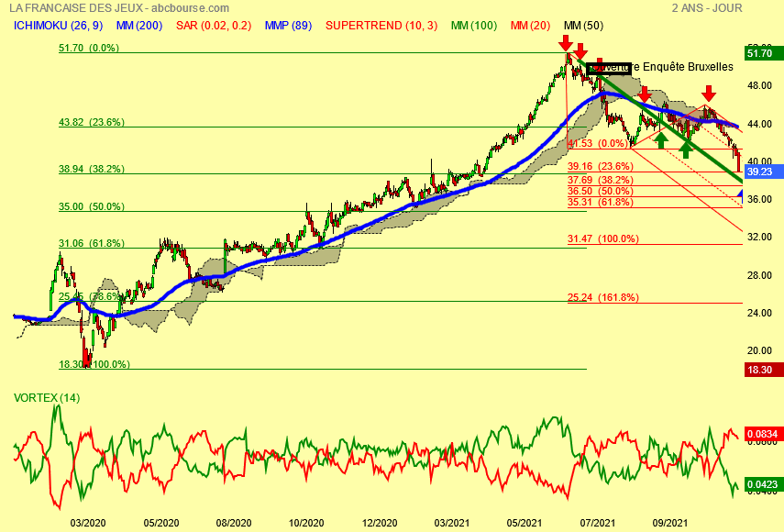Click the 43.82 (23.6%) Fibonacci label
Screen dimensions: 784x532
pos(92,122)
